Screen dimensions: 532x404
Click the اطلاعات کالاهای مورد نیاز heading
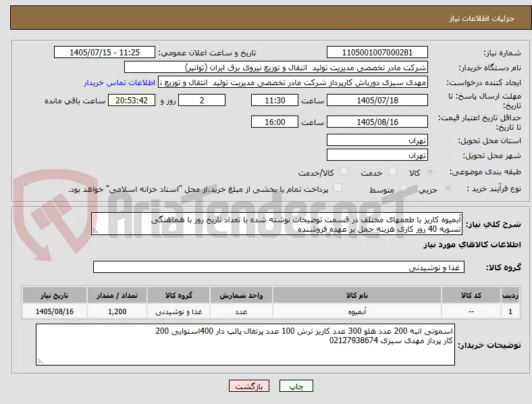(x=472, y=245)
